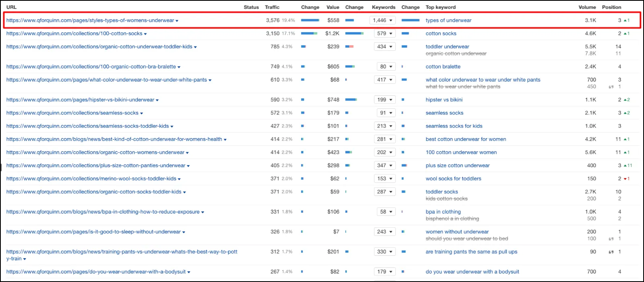Click the '100 cotton underwear women' top keyword
This screenshot has width=644, height=282.
click(x=461, y=152)
